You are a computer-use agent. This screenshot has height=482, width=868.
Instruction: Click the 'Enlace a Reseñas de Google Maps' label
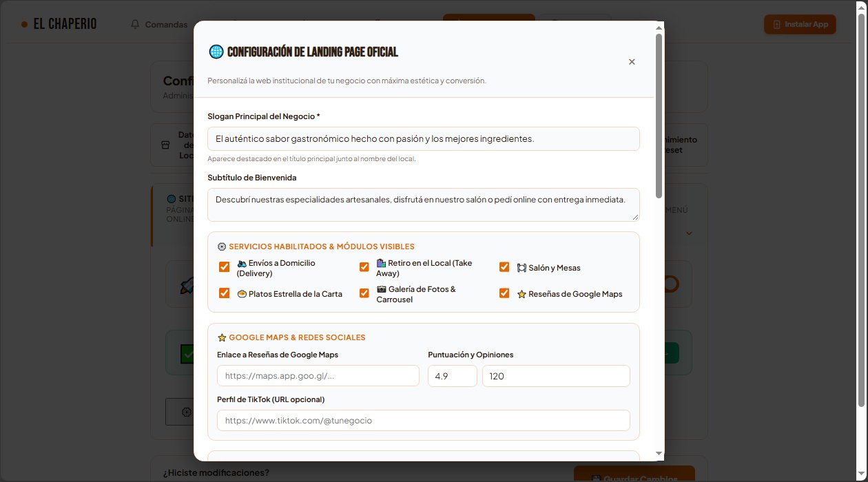(278, 355)
